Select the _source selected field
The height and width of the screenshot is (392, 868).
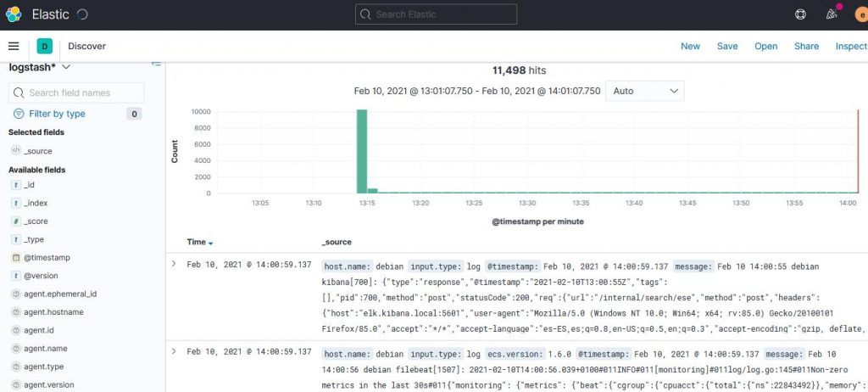point(38,151)
